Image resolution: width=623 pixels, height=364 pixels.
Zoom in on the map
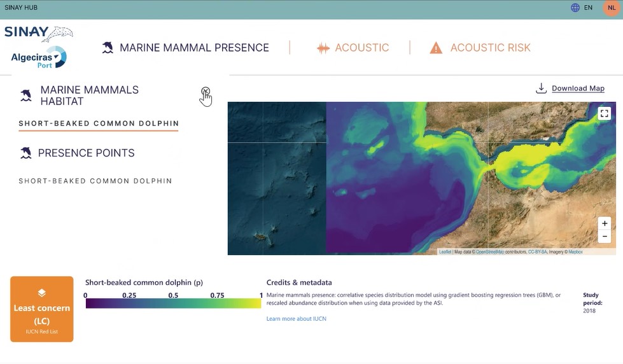point(605,223)
